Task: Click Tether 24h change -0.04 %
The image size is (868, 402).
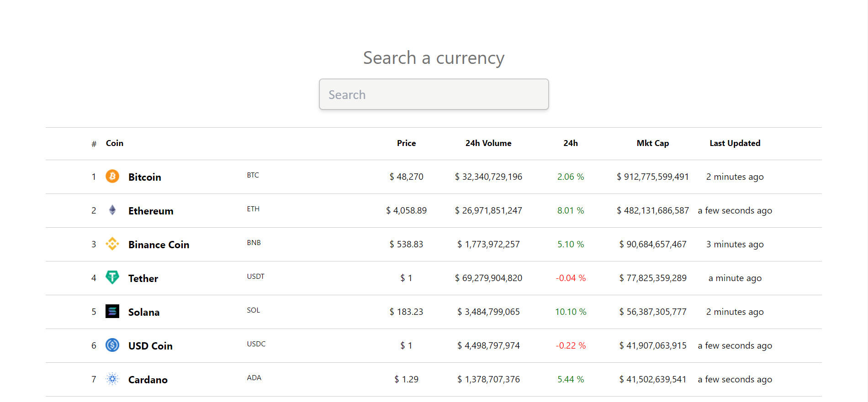Action: coord(571,278)
